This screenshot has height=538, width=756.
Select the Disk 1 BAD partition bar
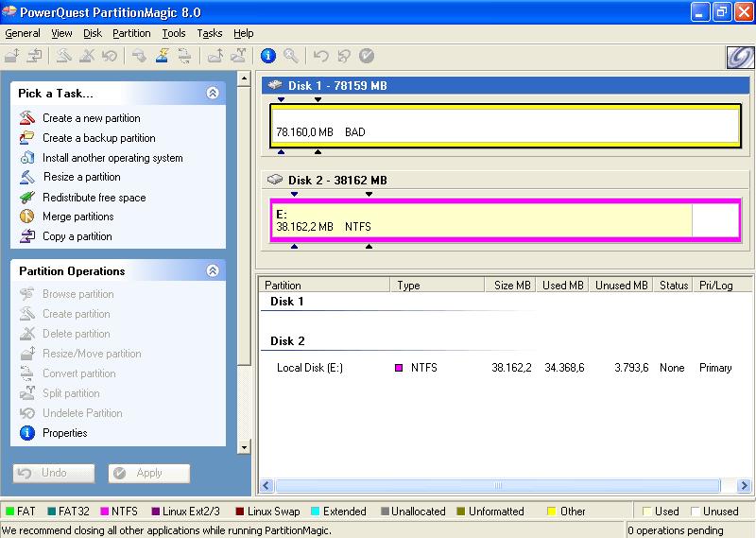(x=506, y=126)
